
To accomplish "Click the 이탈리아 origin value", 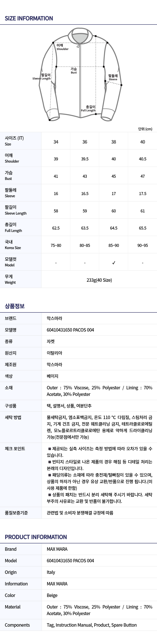I will 55,353.
